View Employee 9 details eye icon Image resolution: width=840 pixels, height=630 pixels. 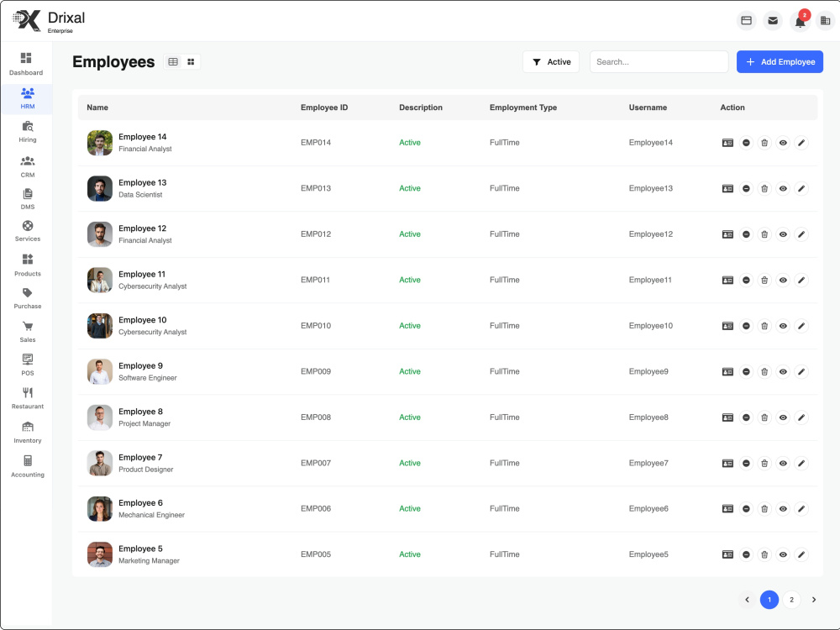coord(783,372)
